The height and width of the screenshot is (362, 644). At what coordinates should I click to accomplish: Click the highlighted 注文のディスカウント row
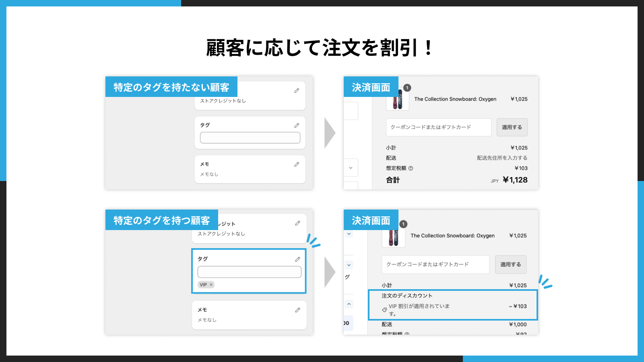[453, 305]
